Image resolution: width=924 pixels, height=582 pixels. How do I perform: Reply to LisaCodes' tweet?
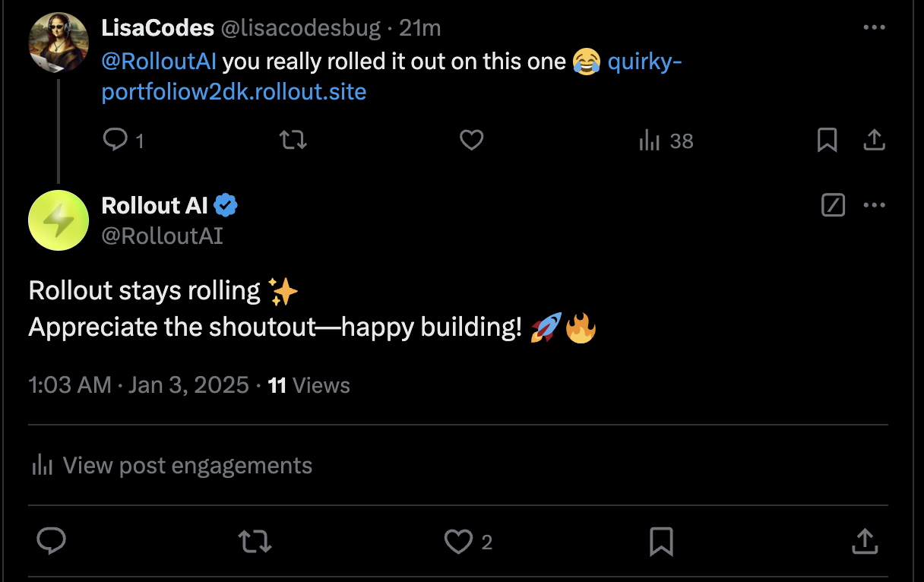coord(115,140)
